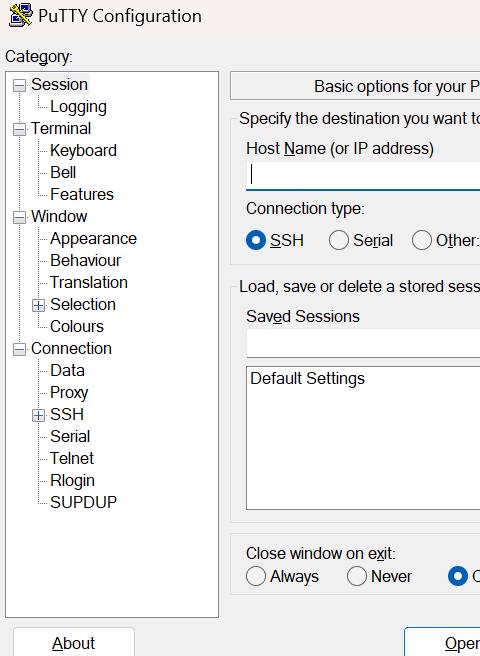The height and width of the screenshot is (656, 480).
Task: Select the SSH connection type
Action: pos(256,241)
